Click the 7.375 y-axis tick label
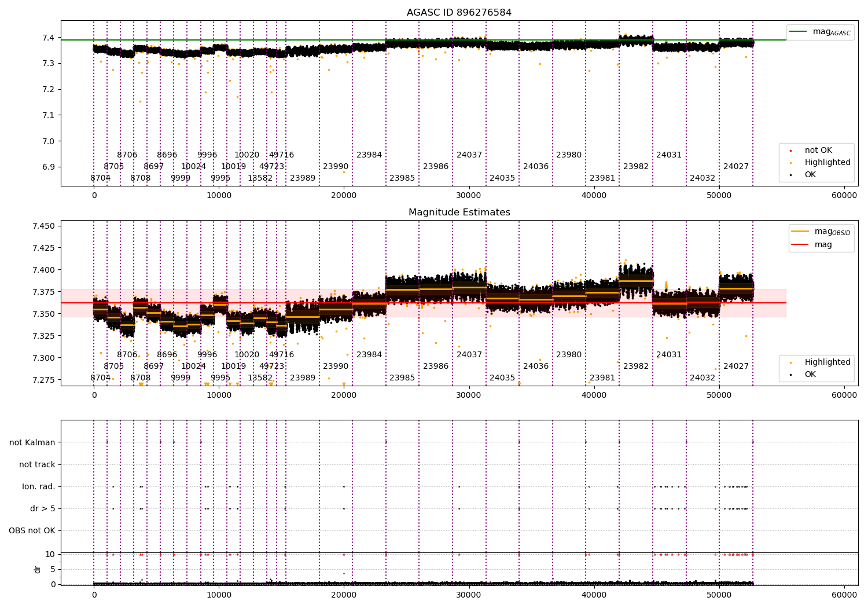 pyautogui.click(x=44, y=292)
